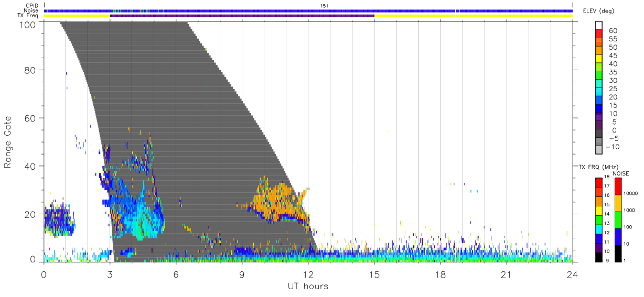Select the 100 tick on Range Gate axis
This screenshot has width=644, height=297.
(28, 24)
